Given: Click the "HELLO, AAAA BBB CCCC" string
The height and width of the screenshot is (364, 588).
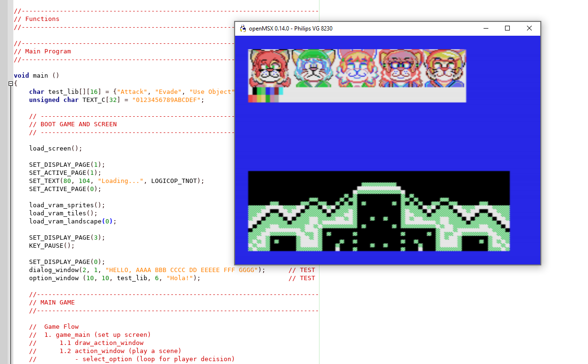Looking at the screenshot, I should (182, 270).
